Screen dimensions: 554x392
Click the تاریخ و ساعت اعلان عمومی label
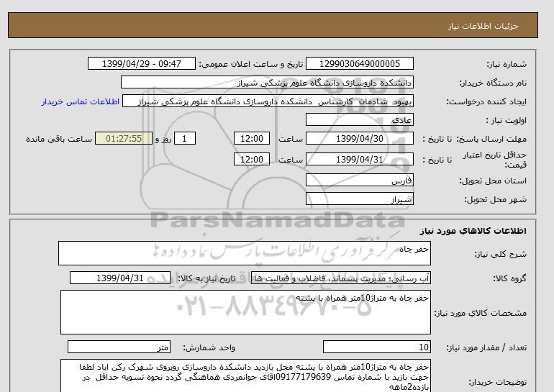point(251,64)
